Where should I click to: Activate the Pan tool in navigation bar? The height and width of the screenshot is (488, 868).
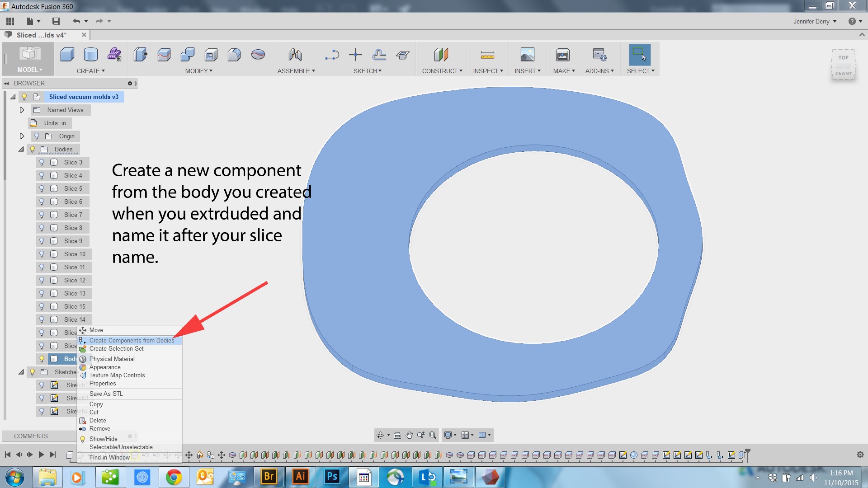click(x=410, y=435)
